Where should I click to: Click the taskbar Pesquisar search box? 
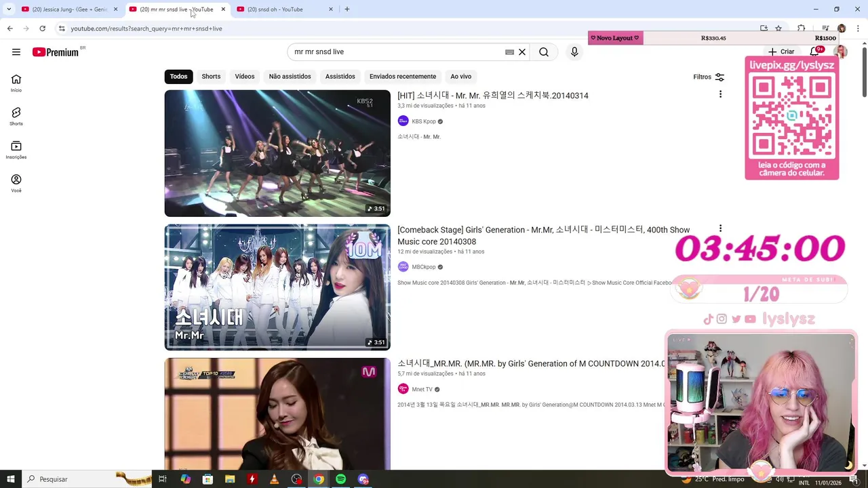pos(87,479)
